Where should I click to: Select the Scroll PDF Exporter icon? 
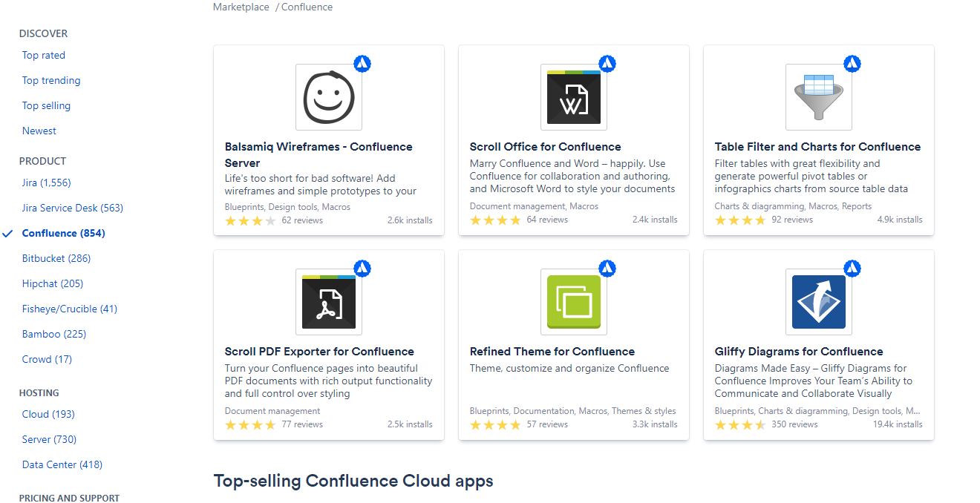pyautogui.click(x=329, y=302)
